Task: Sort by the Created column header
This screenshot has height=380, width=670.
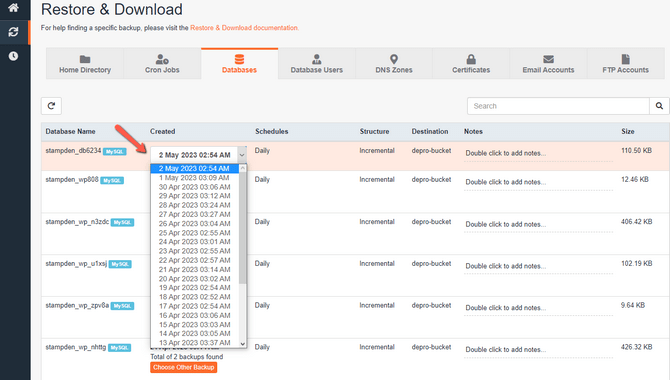Action: [x=162, y=131]
